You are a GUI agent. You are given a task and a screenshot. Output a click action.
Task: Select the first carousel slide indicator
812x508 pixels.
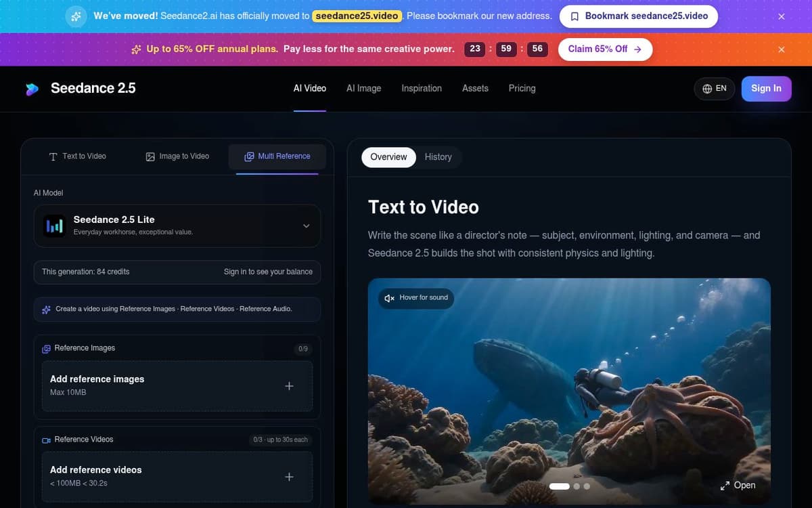pos(560,486)
